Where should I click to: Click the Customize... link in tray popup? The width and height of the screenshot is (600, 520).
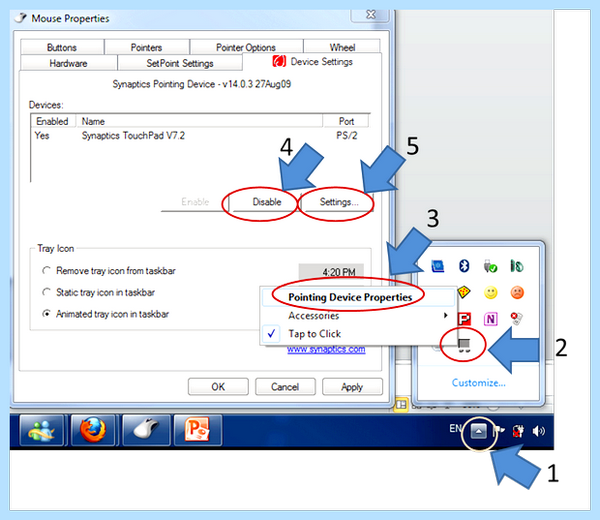(x=478, y=383)
